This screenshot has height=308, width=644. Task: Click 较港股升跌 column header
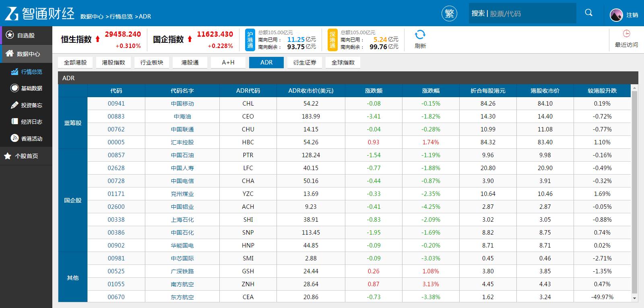pos(602,91)
